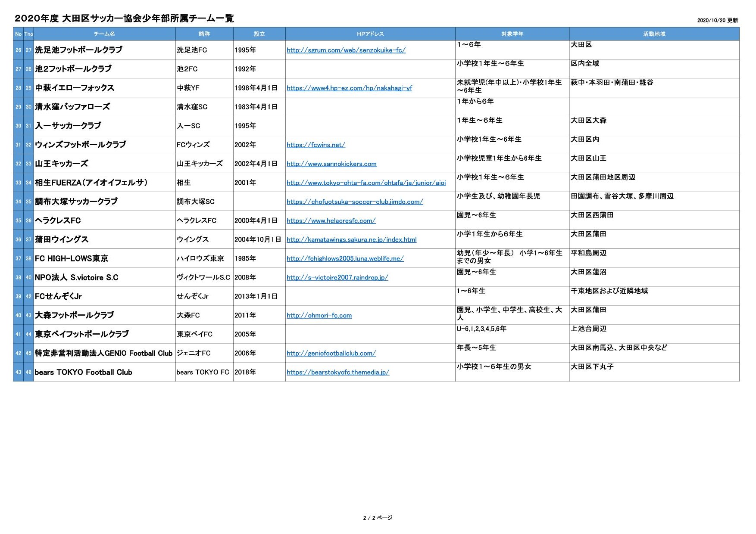Click the bearstokyofc.themedia.jp link
The height and width of the screenshot is (534, 756).
(x=337, y=373)
